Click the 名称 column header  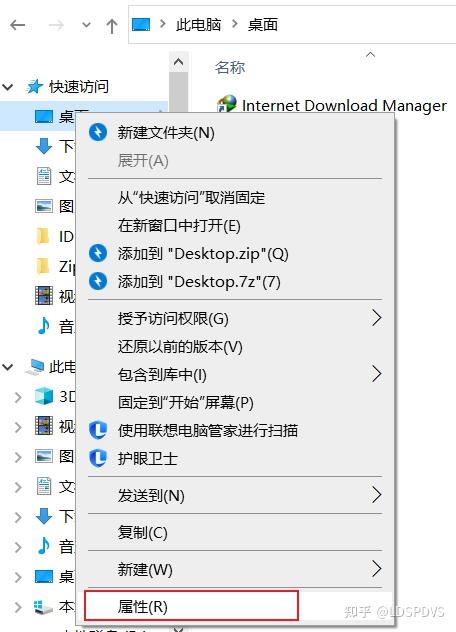[230, 67]
